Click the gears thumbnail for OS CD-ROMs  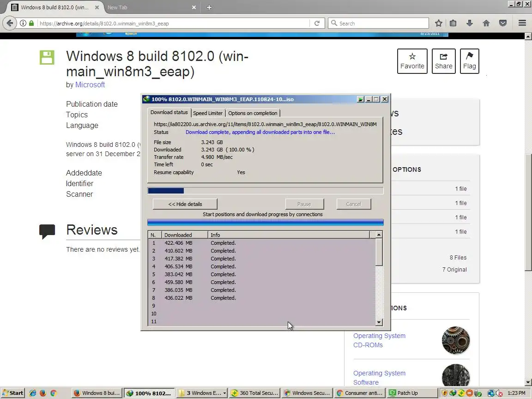coord(456,340)
